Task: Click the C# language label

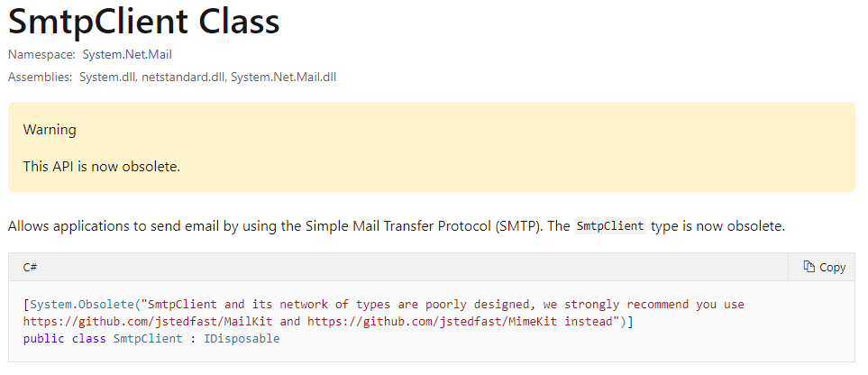Action: click(x=30, y=267)
